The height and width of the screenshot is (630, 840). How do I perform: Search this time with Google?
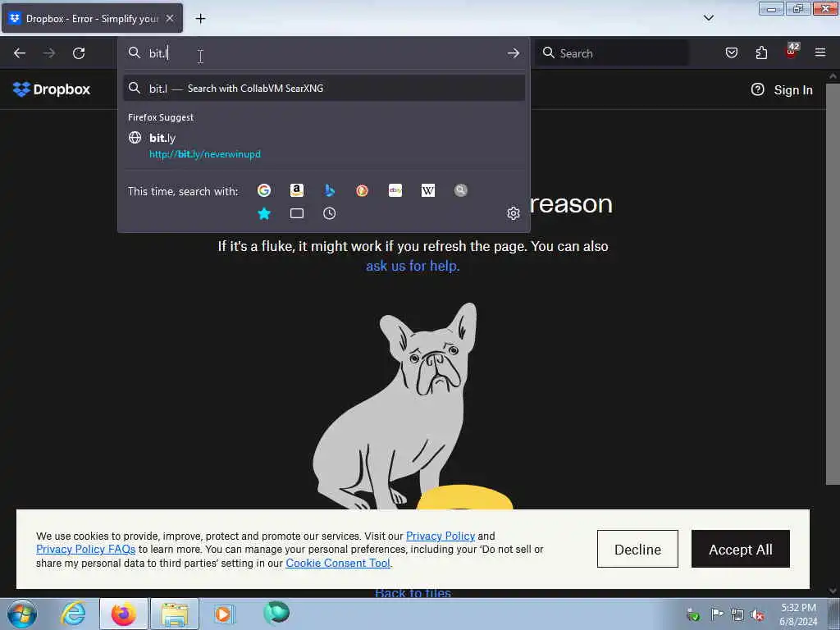[264, 190]
